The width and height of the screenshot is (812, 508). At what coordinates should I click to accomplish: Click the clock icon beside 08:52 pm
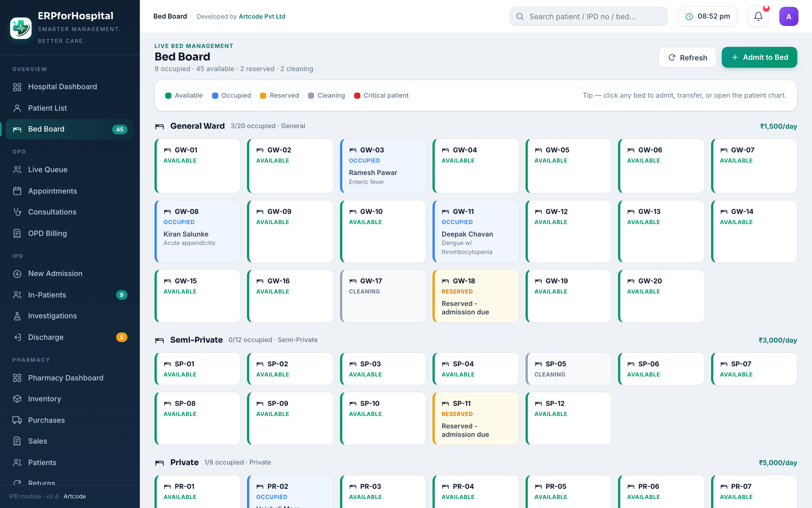click(x=689, y=16)
